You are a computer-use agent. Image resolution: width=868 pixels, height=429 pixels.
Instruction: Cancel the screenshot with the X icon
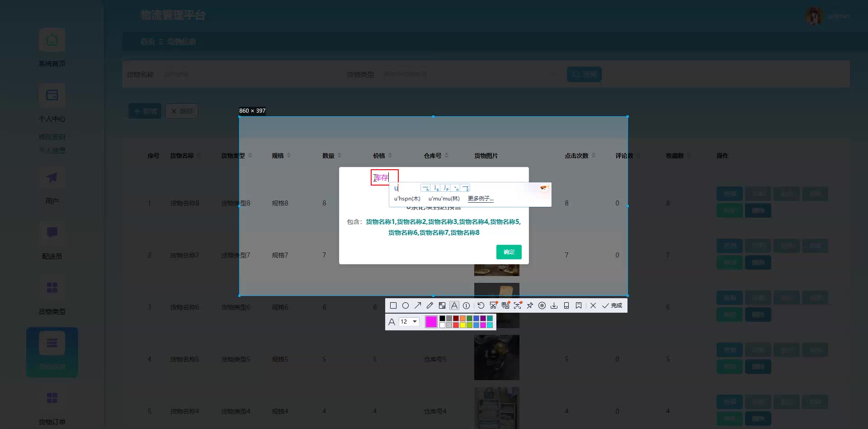593,305
